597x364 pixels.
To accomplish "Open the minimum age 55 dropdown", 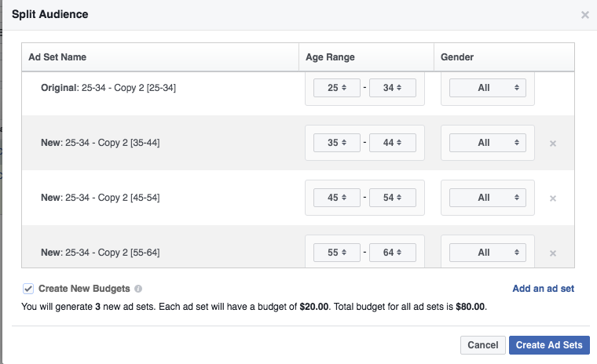I will point(337,253).
